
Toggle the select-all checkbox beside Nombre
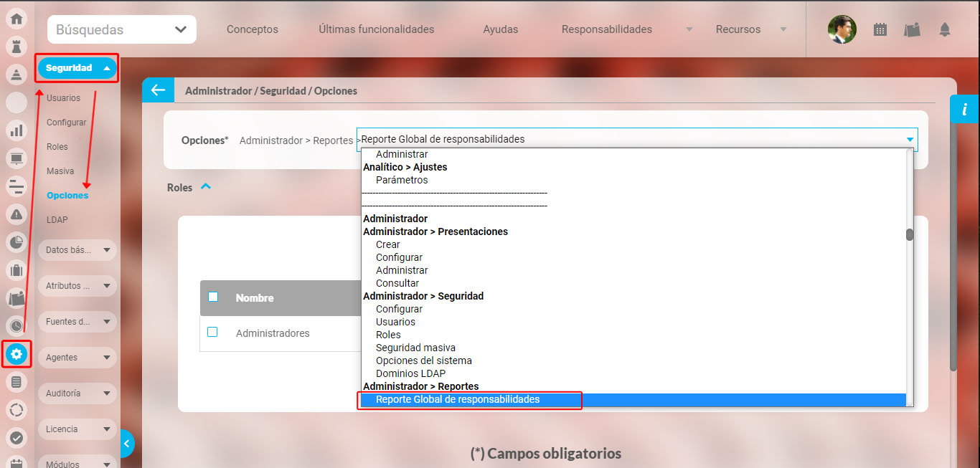213,297
